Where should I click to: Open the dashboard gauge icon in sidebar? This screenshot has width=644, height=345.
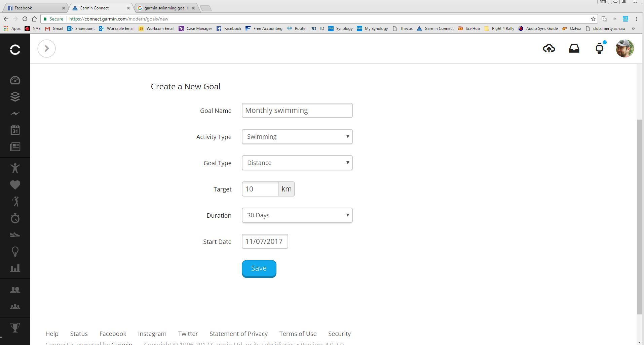click(15, 80)
